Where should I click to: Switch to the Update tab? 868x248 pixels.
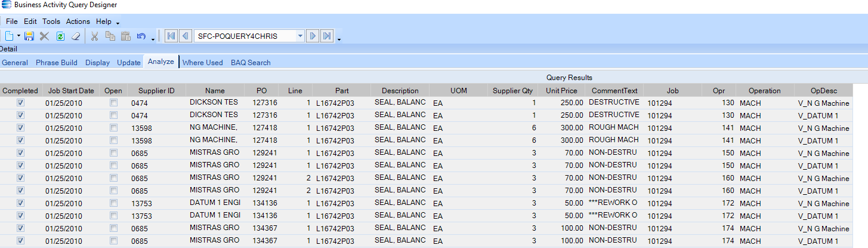(129, 62)
